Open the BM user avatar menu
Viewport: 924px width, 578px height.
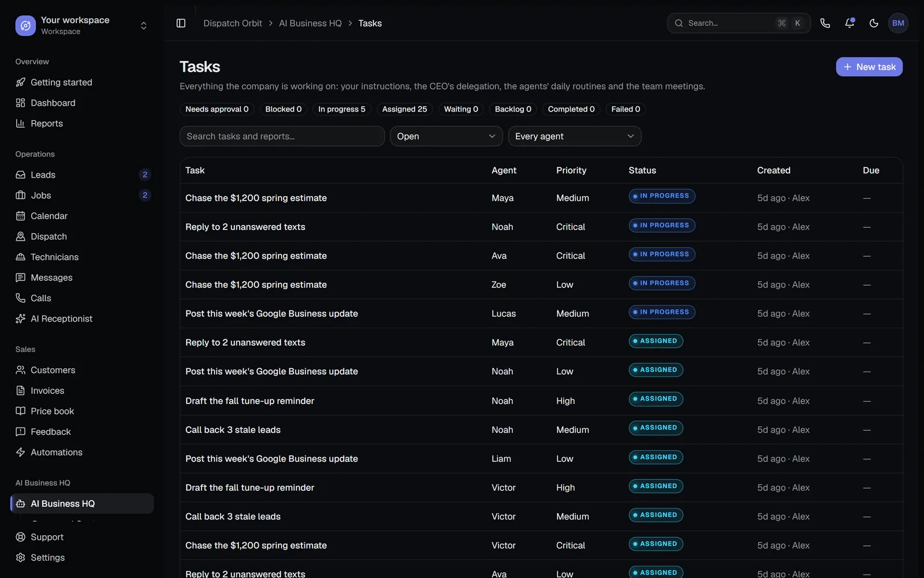(898, 23)
